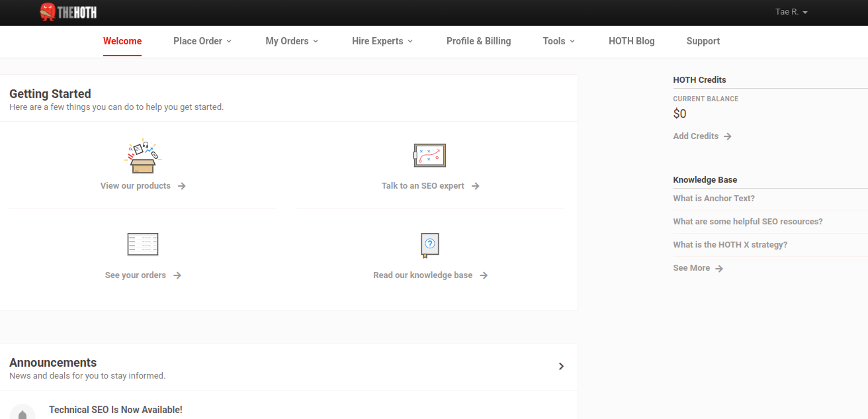This screenshot has height=419, width=868.
Task: Expand the Announcements chevron
Action: coord(561,366)
